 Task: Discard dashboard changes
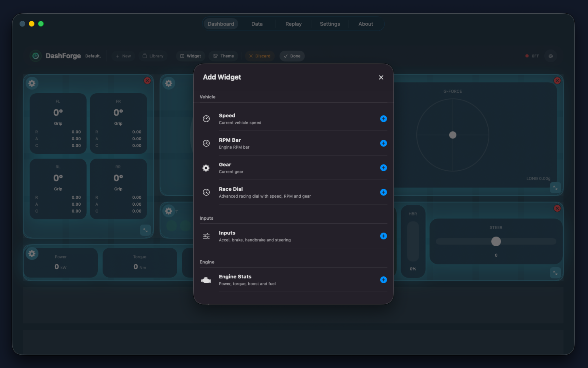coord(260,56)
